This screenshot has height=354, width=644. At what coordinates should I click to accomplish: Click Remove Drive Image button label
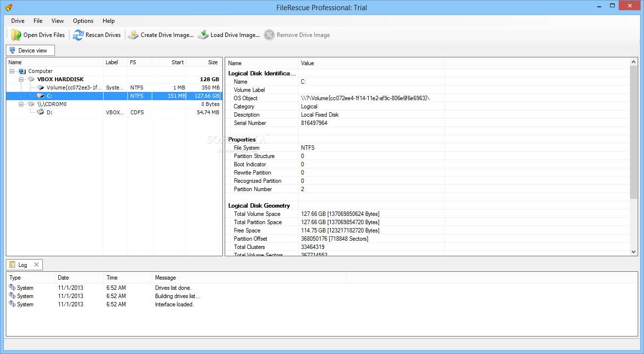(304, 35)
